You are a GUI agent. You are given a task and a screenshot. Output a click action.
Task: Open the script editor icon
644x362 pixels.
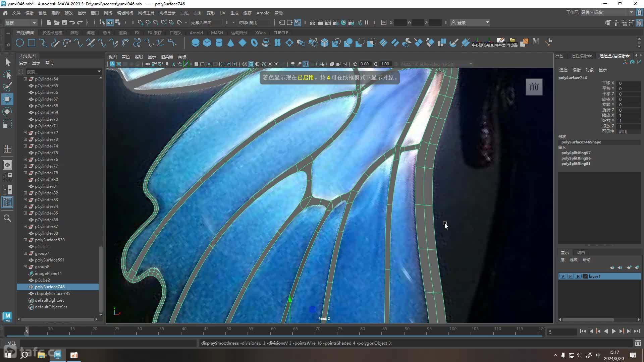[638, 343]
